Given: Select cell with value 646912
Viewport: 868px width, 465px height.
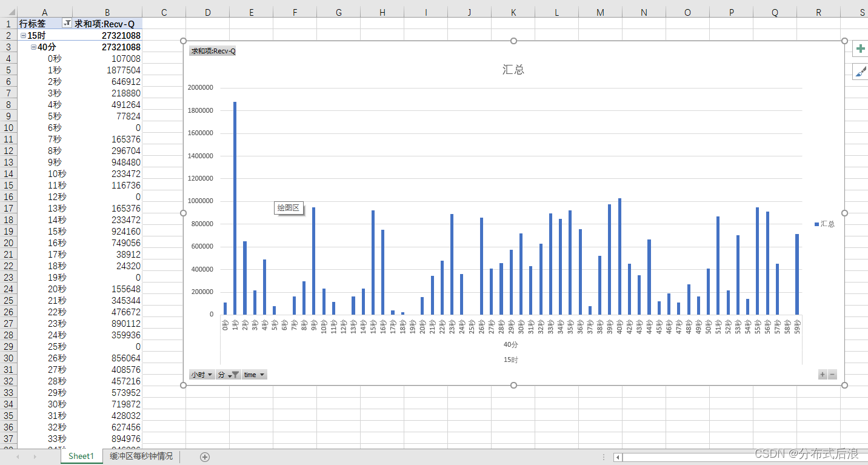Looking at the screenshot, I should tap(107, 81).
